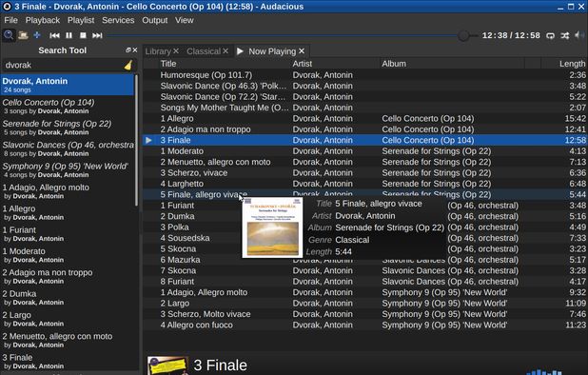Viewport: 588px width, 375px height.
Task: Open the Playback menu
Action: (x=43, y=20)
